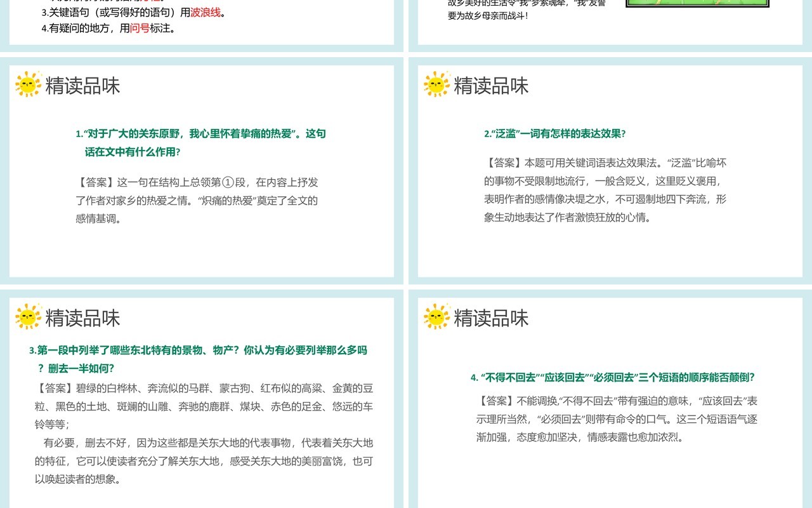Viewport: 812px width, 508px height.
Task: Click the sun icon on the “不得不回去” slide
Action: (437, 317)
